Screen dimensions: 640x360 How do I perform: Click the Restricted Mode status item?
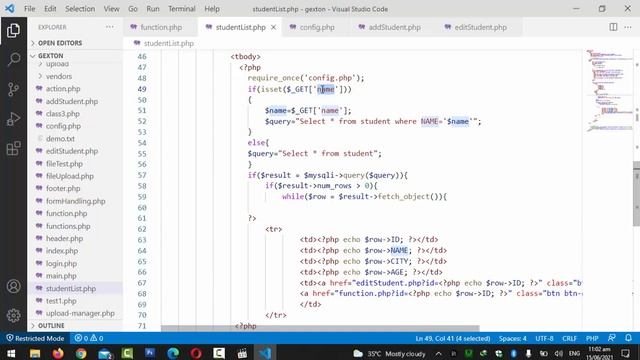coord(35,338)
